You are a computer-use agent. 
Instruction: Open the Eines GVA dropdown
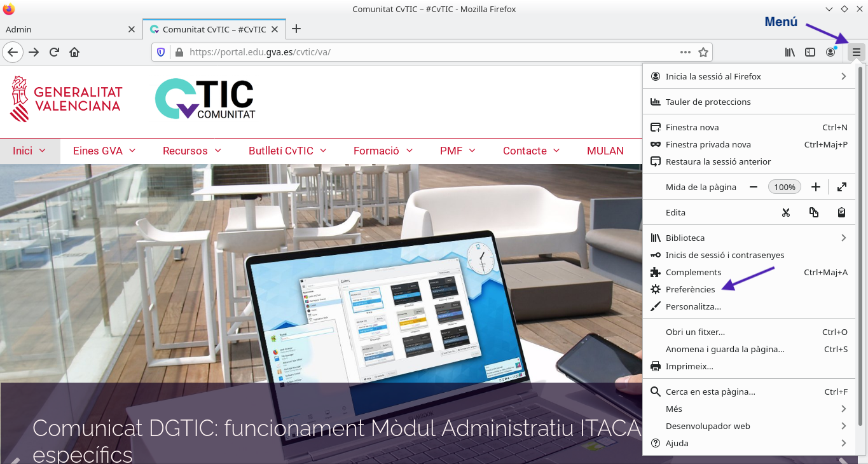[x=105, y=151]
